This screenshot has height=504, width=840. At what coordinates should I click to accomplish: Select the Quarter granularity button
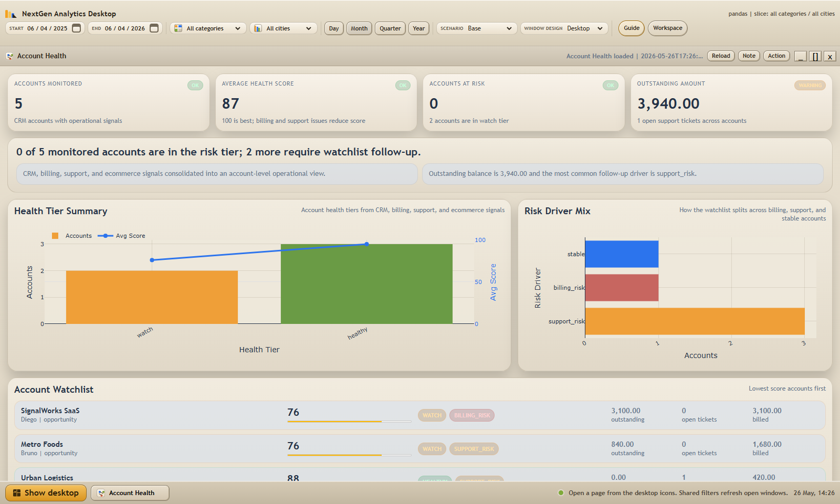pyautogui.click(x=390, y=28)
